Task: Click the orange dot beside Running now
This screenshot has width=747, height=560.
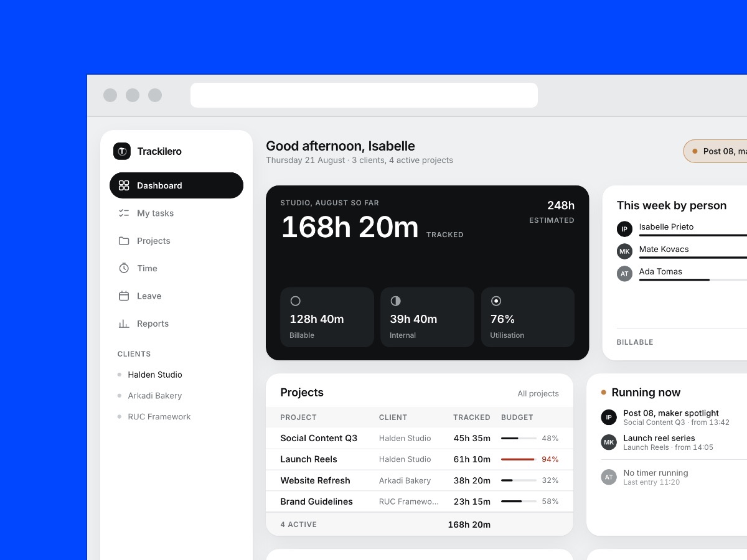Action: (x=604, y=393)
